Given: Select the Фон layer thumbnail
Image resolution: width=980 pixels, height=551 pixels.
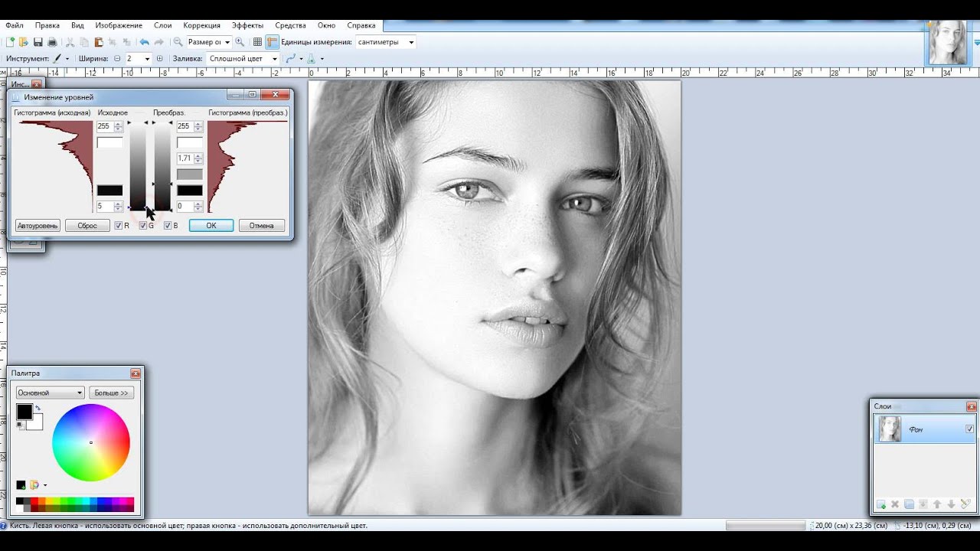Looking at the screenshot, I should pyautogui.click(x=890, y=429).
